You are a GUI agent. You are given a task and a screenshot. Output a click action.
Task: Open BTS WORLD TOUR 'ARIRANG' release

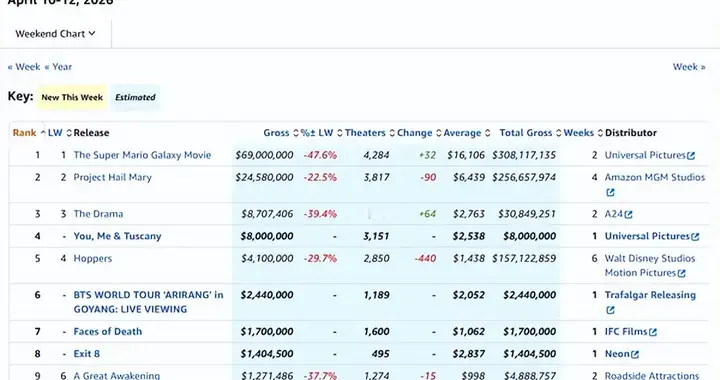tap(148, 302)
